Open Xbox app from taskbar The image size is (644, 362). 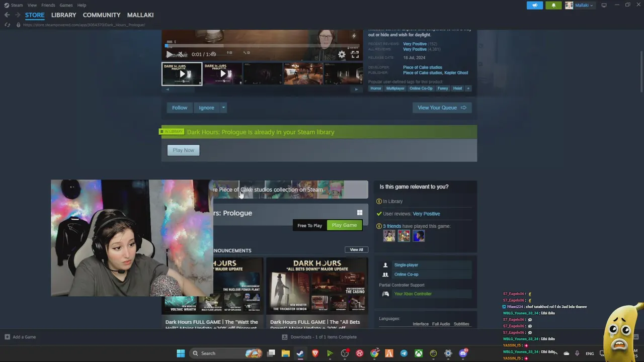pyautogui.click(x=419, y=353)
